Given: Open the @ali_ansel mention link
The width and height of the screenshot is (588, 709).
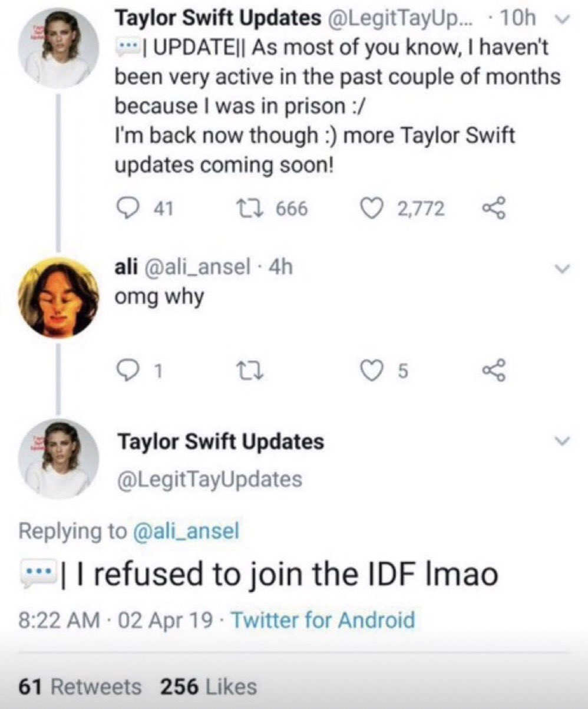Looking at the screenshot, I should point(187,531).
